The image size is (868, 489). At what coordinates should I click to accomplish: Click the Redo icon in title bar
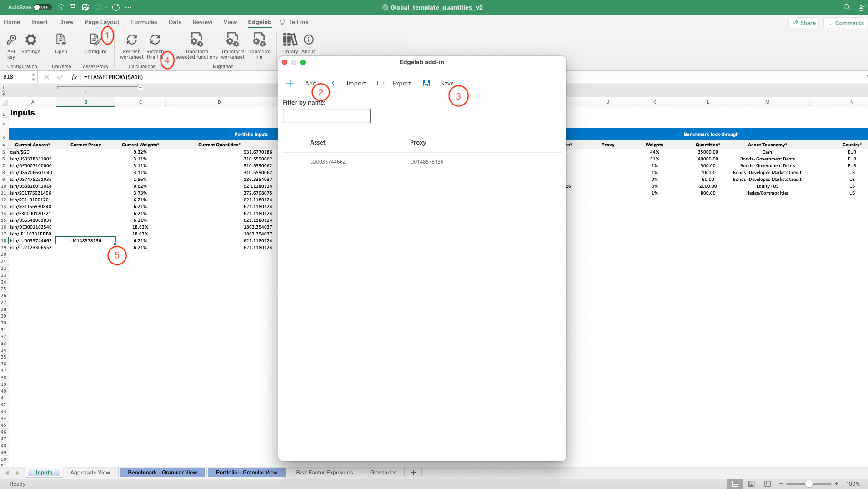click(116, 7)
